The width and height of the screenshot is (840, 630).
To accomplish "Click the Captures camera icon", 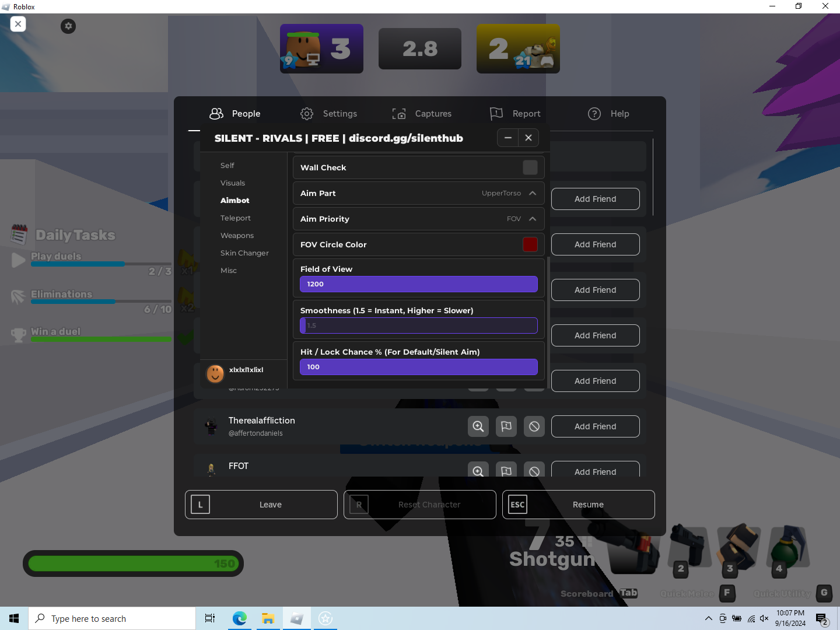I will pyautogui.click(x=399, y=114).
